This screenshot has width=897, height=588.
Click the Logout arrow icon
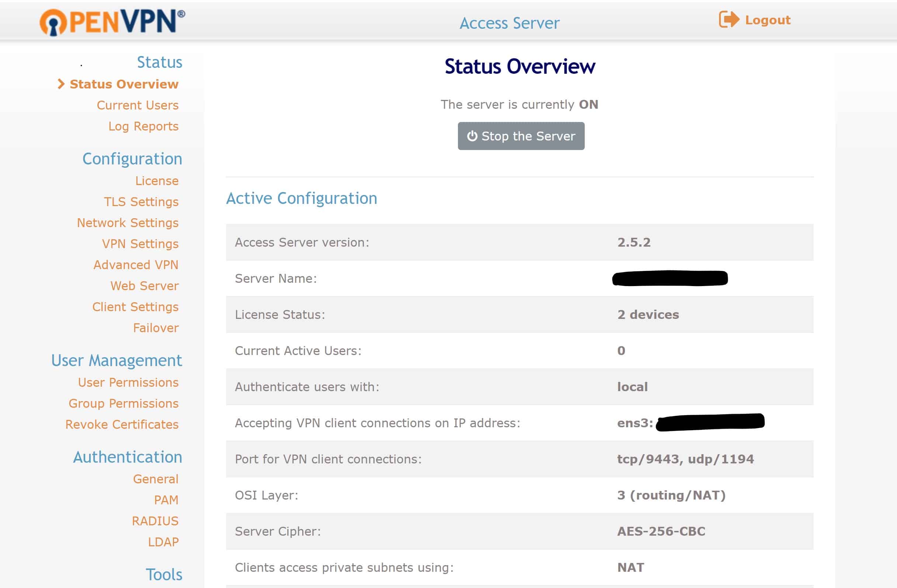728,20
